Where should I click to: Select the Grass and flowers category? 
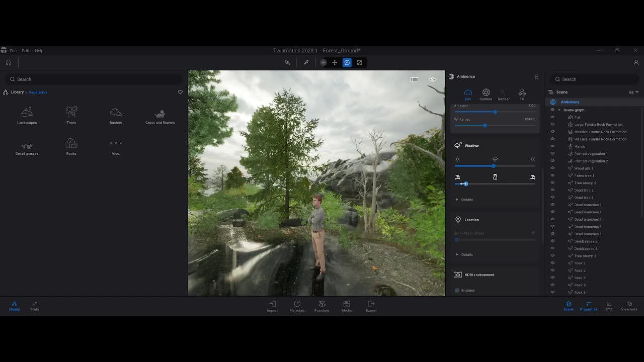(160, 115)
